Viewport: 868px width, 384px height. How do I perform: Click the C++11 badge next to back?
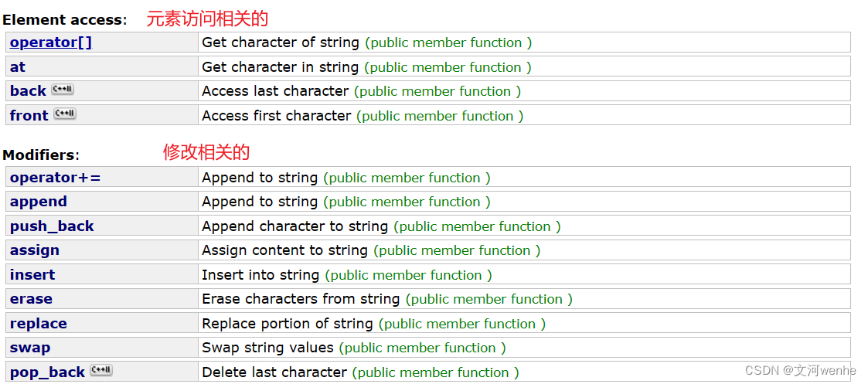pyautogui.click(x=63, y=90)
